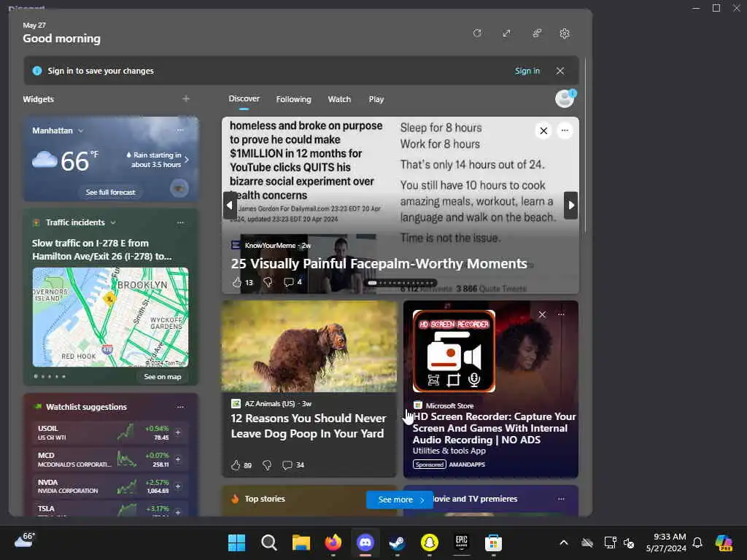Switch to Watch tab

click(x=339, y=99)
